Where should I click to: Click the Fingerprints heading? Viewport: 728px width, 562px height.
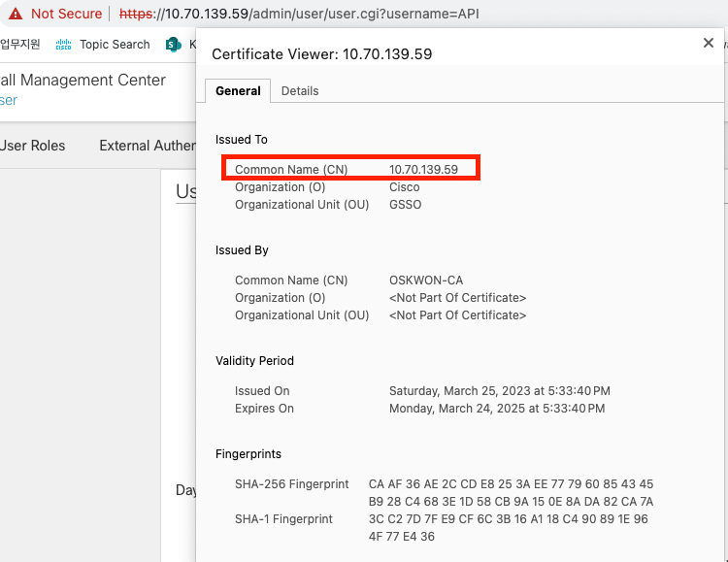tap(248, 454)
